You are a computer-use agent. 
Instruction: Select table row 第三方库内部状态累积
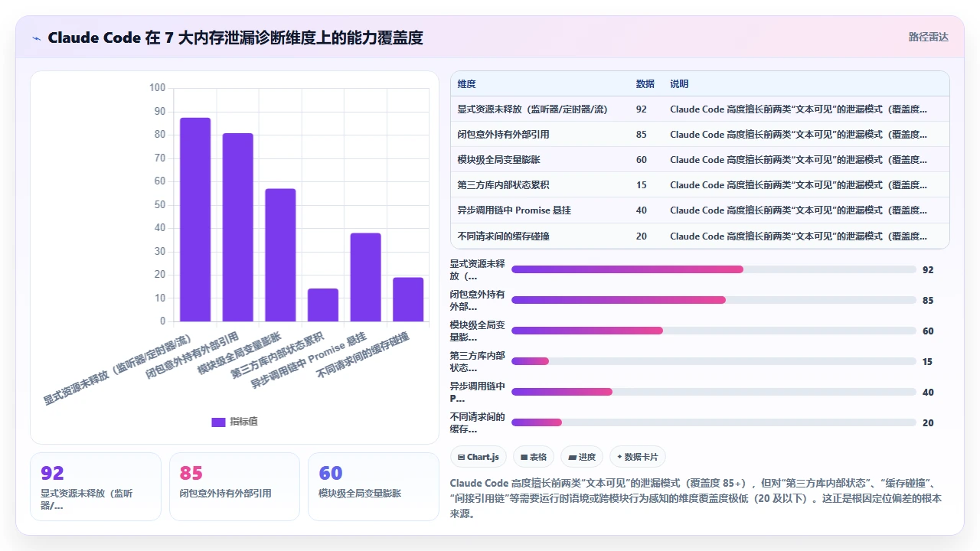(700, 185)
